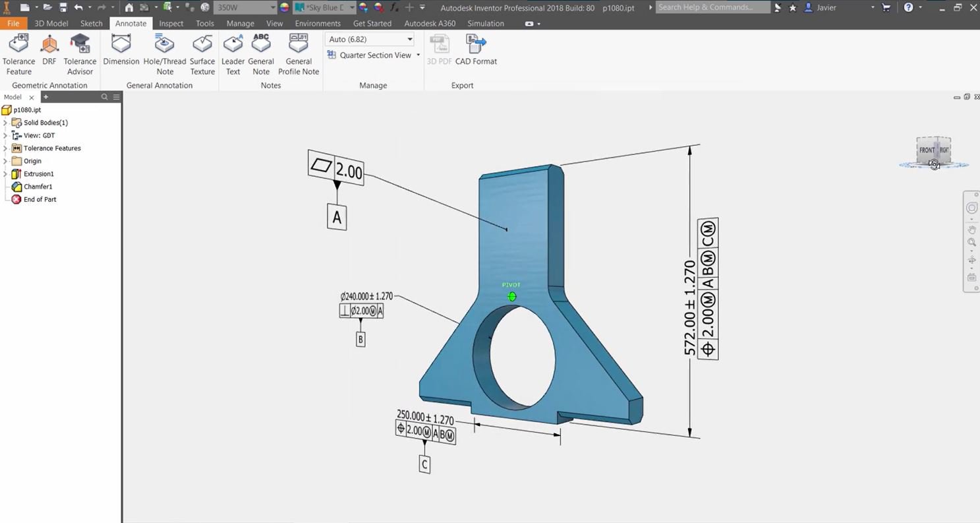Image resolution: width=980 pixels, height=523 pixels.
Task: Add a new browser panel with plus
Action: pos(45,97)
